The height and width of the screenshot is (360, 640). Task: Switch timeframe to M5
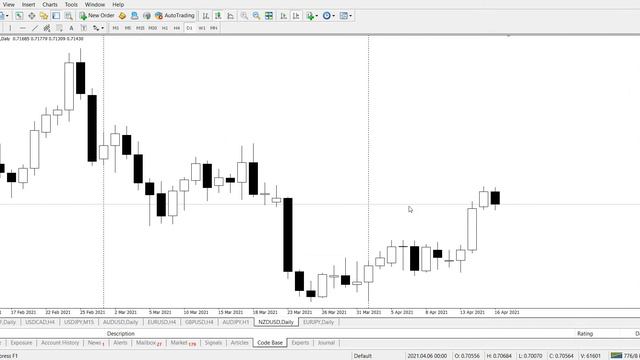pos(128,28)
